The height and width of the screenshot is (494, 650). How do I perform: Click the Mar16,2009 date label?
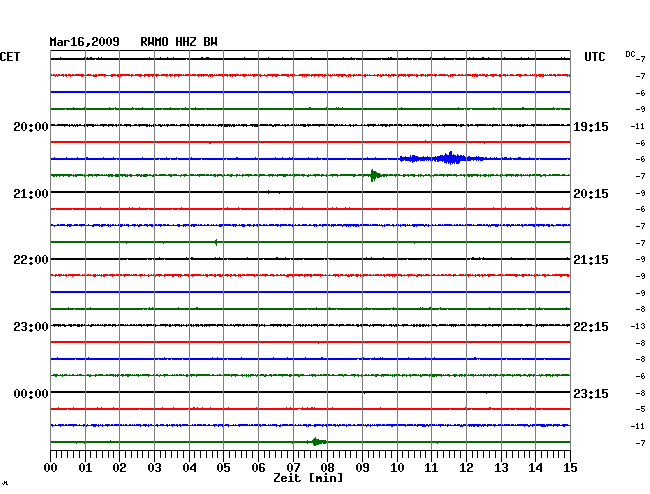click(x=84, y=42)
